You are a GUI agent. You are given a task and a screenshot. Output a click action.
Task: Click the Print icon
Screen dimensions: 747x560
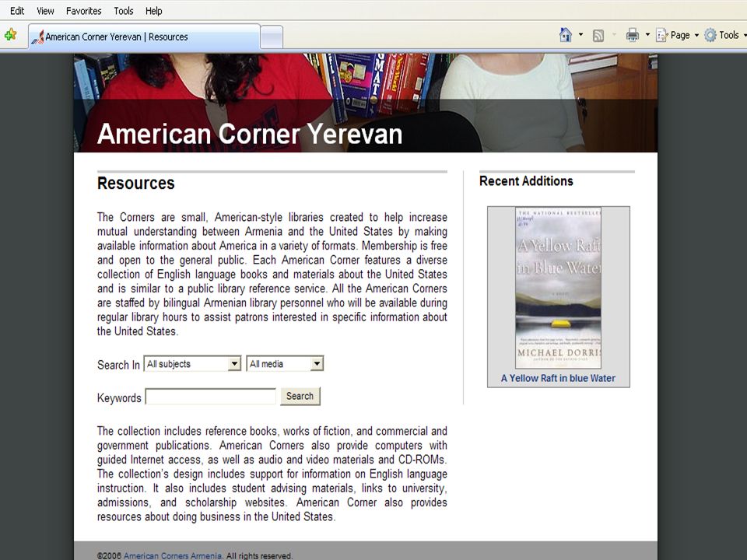pyautogui.click(x=632, y=35)
